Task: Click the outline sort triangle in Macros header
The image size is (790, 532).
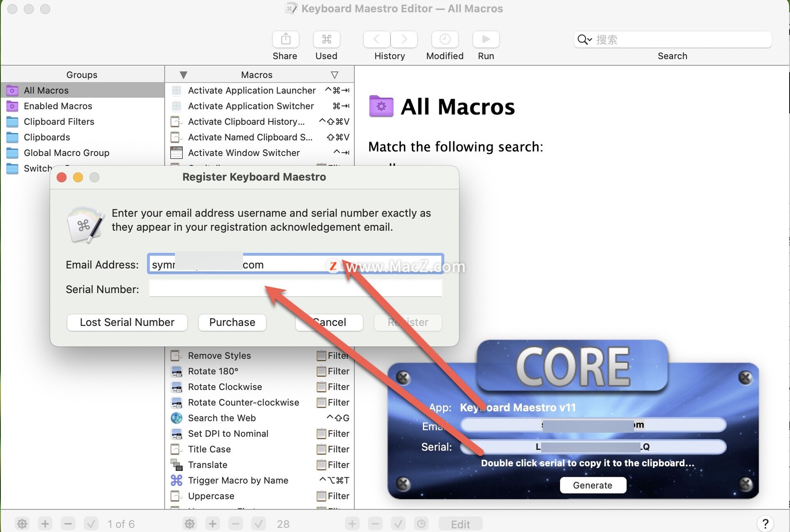Action: (335, 75)
